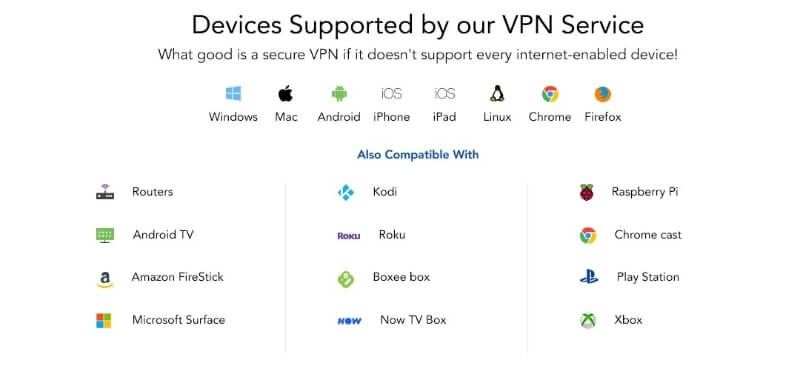Select the Apple Mac icon
Image resolution: width=800 pixels, height=388 pixels.
click(286, 93)
